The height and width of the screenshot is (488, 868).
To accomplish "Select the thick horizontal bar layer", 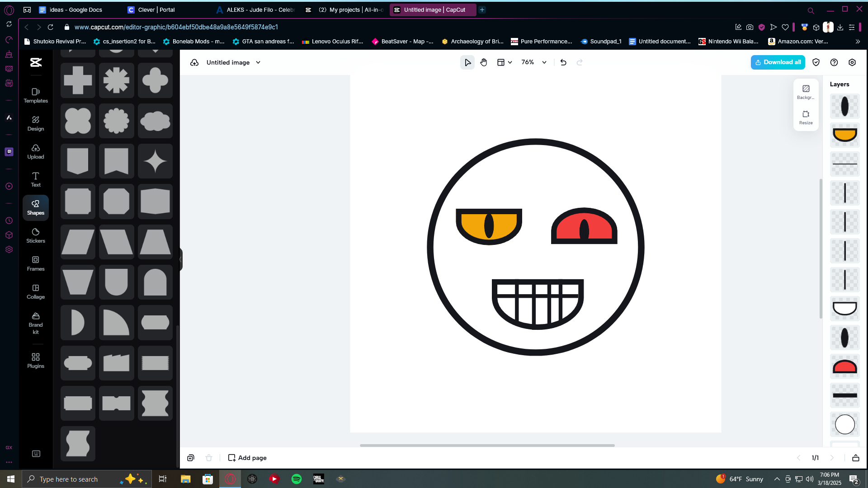I will (x=844, y=395).
